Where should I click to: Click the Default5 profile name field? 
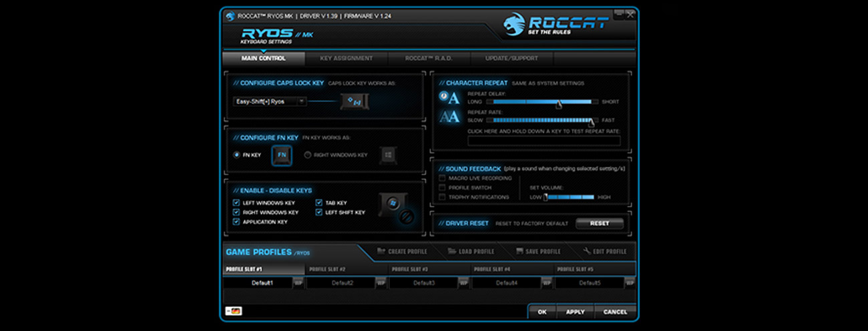coord(590,283)
